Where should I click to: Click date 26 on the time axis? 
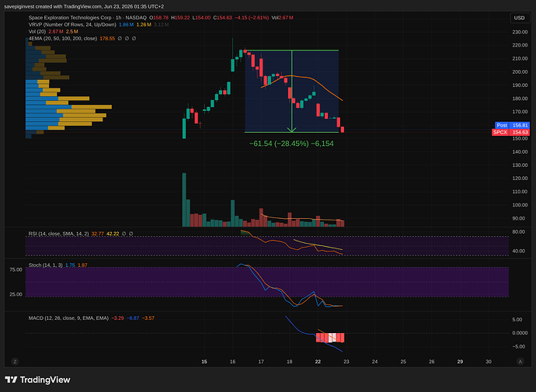point(432,362)
